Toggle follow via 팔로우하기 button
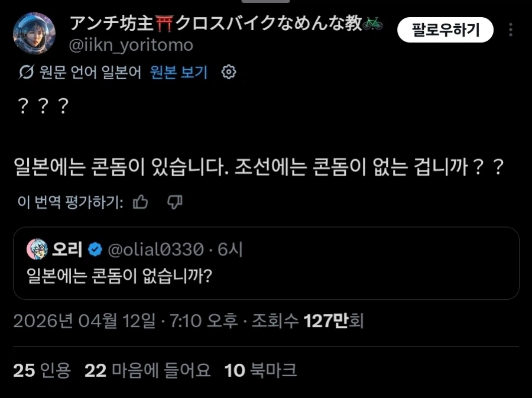Screen dimensions: 532x398 click(446, 28)
